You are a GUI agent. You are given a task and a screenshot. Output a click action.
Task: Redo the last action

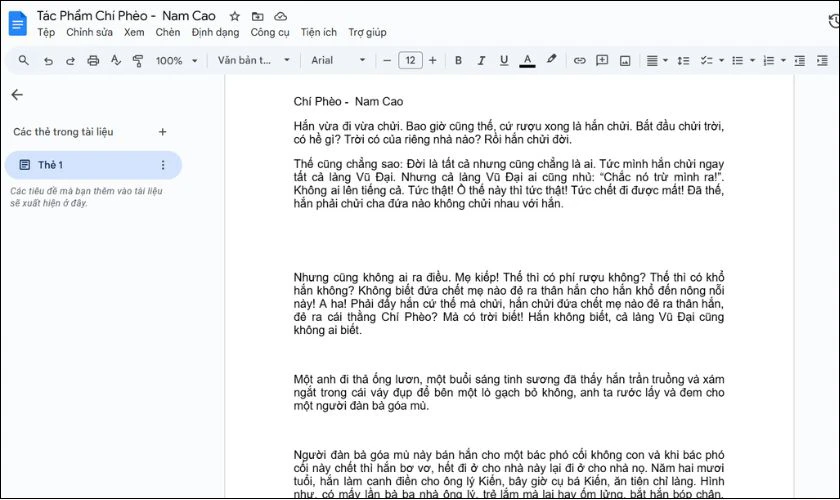70,61
